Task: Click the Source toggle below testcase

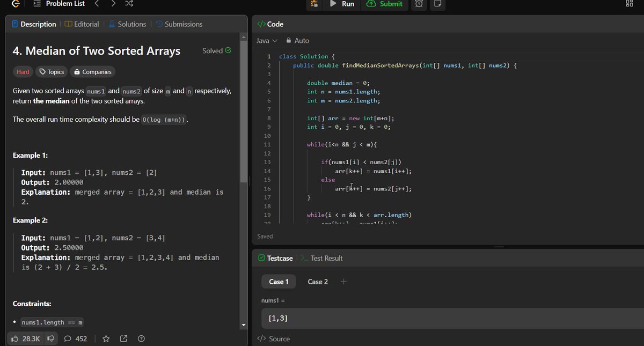Action: 274,338
